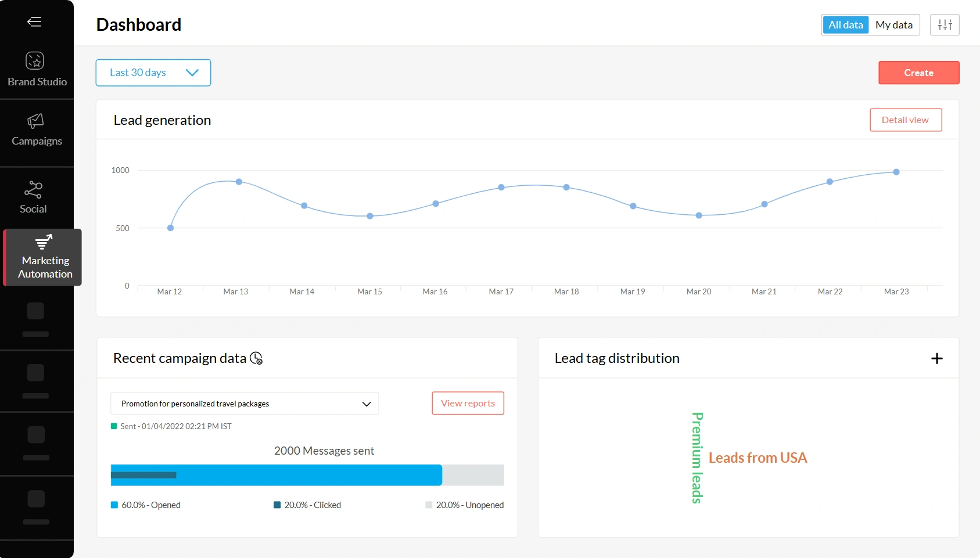Select the Premium leads tag

tap(698, 458)
